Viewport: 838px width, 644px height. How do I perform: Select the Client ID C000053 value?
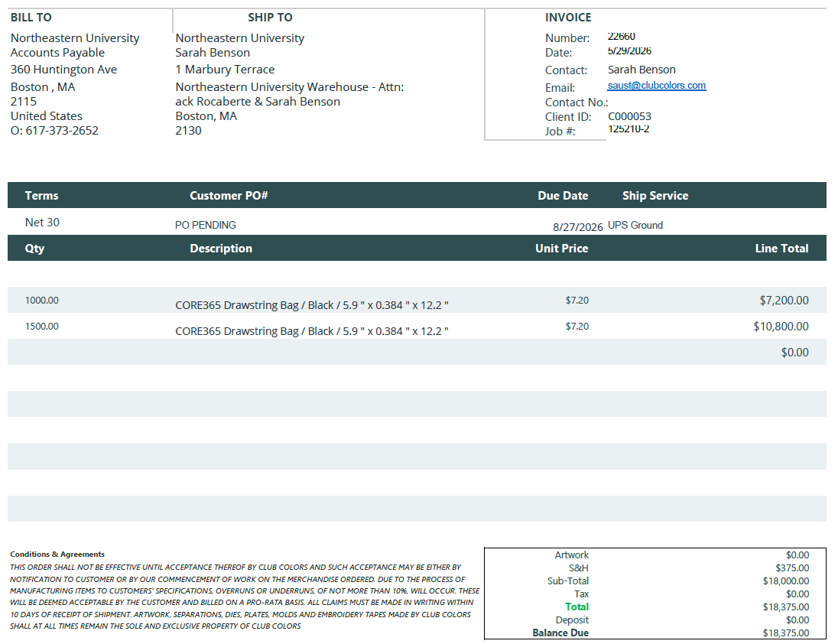pyautogui.click(x=629, y=116)
